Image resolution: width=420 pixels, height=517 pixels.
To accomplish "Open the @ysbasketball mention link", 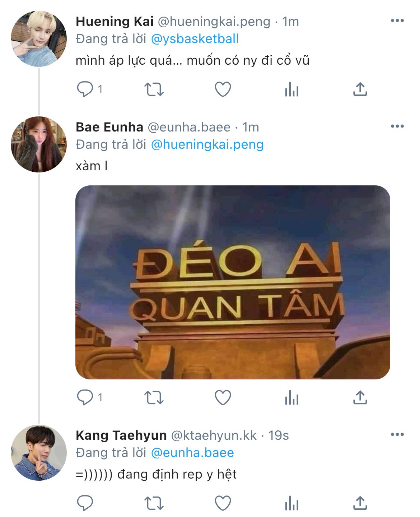I will pos(195,39).
